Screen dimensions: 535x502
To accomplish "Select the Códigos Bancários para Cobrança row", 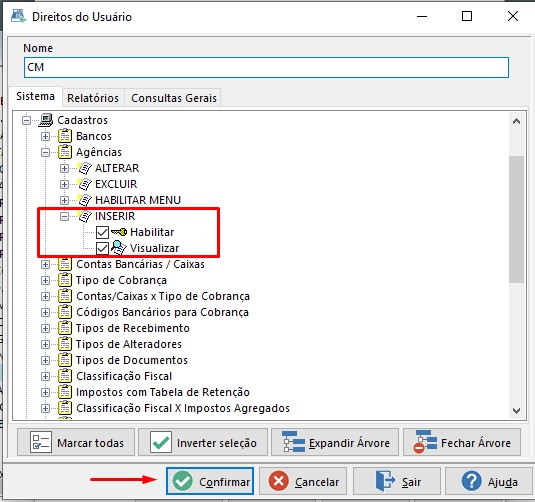I will coord(162,312).
